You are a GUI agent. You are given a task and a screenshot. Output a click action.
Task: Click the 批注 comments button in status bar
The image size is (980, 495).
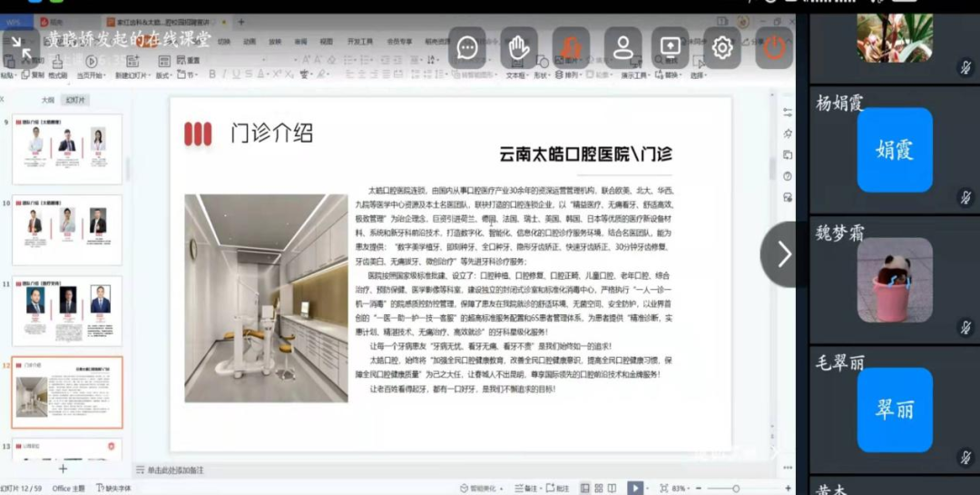tap(558, 488)
